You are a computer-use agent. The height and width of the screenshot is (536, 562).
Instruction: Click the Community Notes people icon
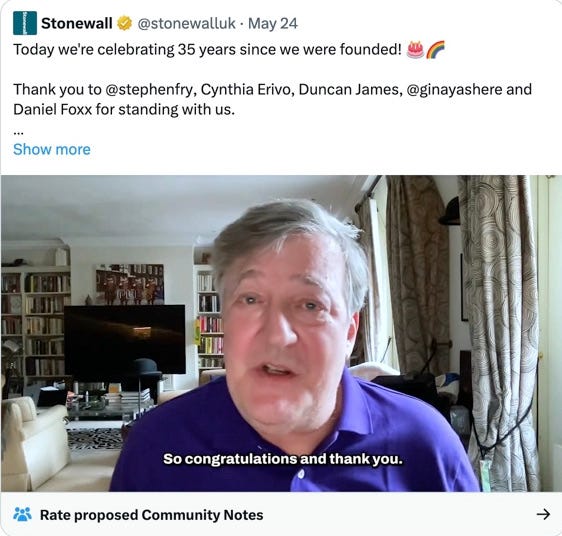point(22,514)
